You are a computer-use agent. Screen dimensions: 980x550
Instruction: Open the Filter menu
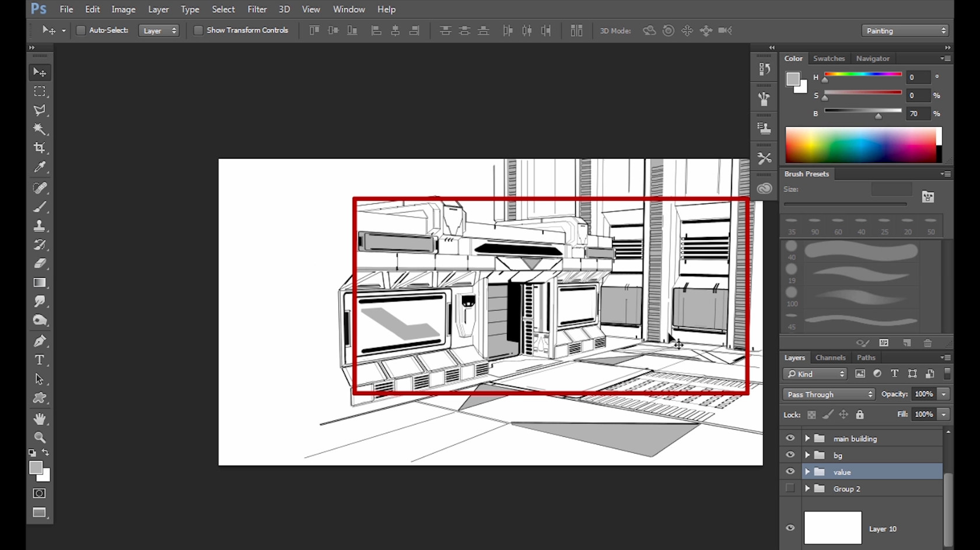point(257,9)
